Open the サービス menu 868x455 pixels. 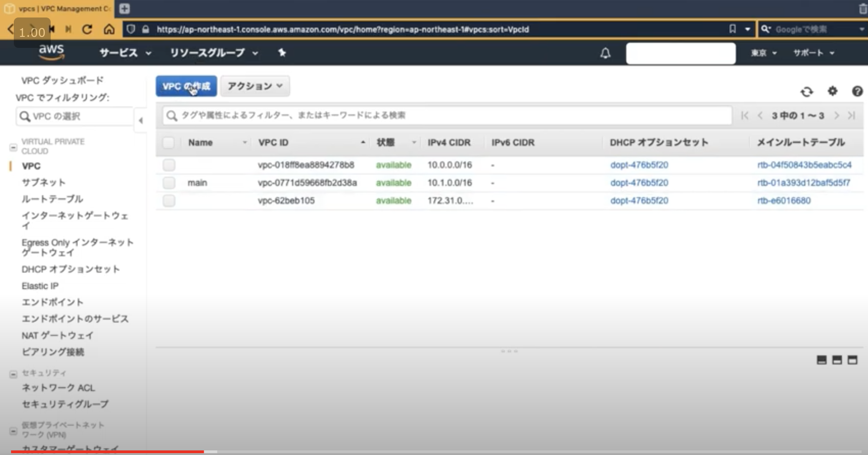point(125,53)
